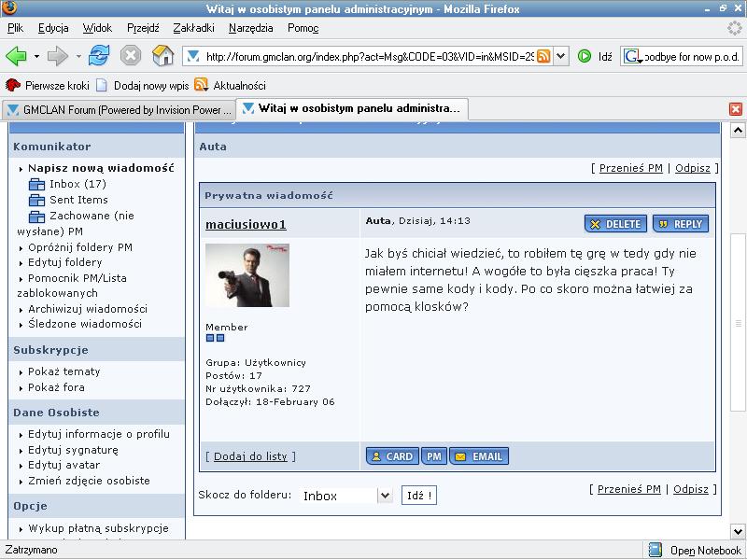
Task: Open the folder jump Inbox dropdown
Action: (x=384, y=496)
